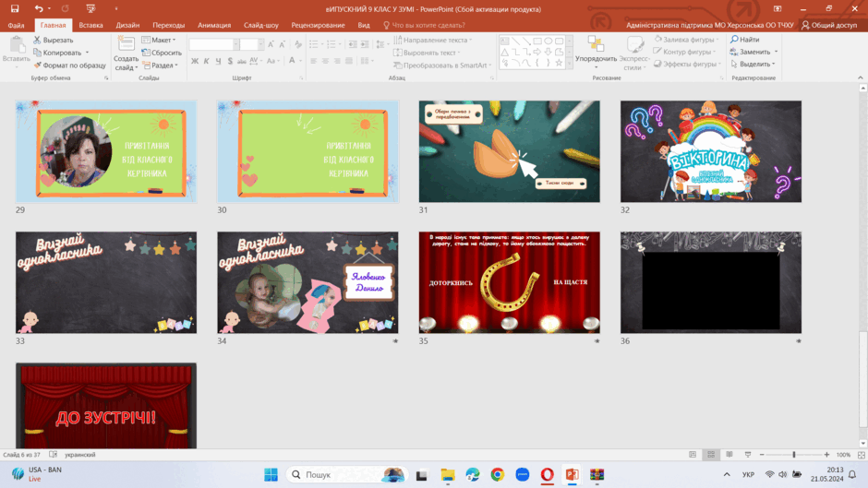The image size is (868, 488).
Task: Click the zoom slider handle in status bar
Action: 793,454
